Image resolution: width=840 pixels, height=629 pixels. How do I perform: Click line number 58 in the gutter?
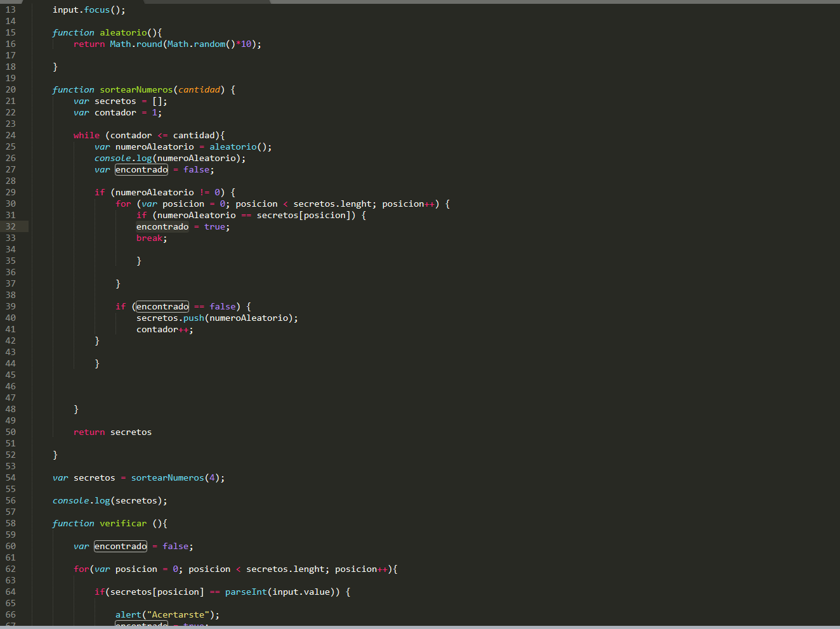[11, 523]
